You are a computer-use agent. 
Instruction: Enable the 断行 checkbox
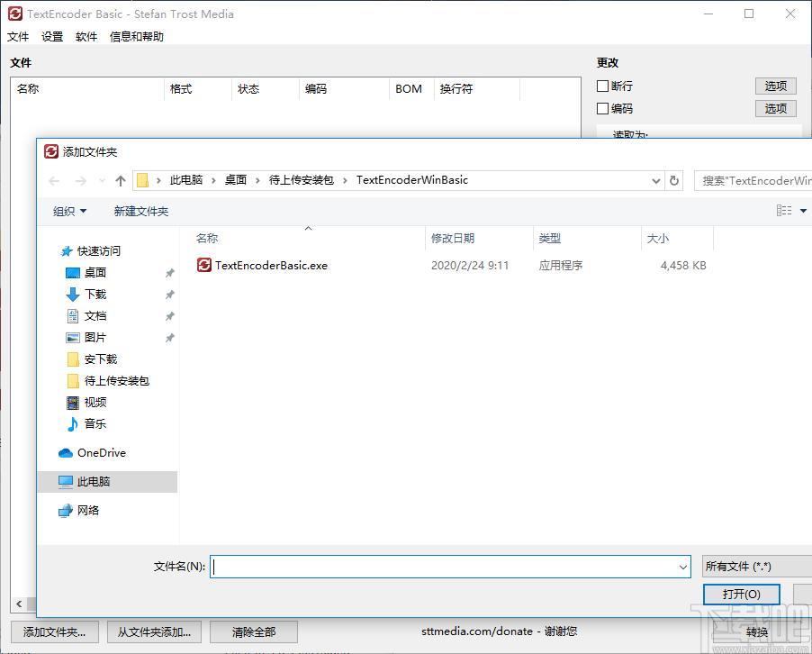(602, 86)
